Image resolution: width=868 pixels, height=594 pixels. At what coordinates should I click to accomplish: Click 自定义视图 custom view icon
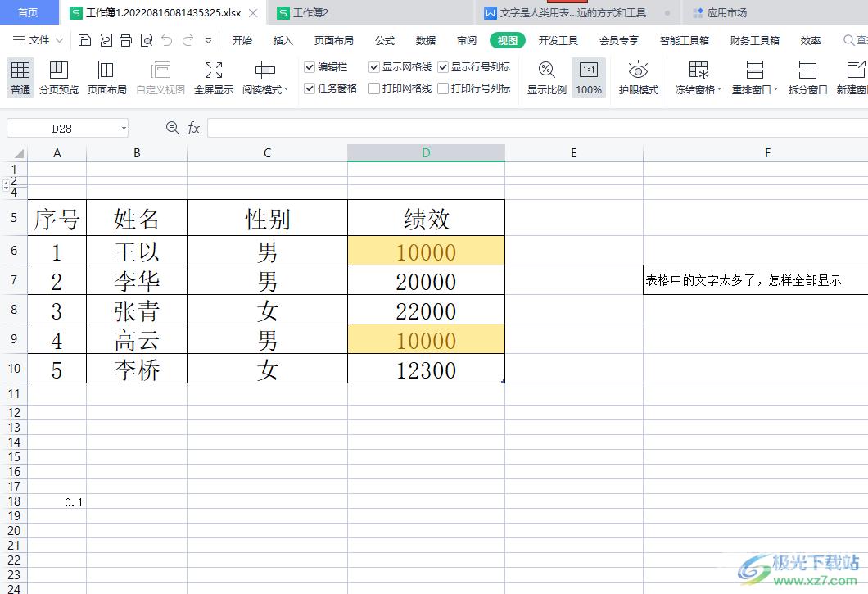tap(160, 78)
